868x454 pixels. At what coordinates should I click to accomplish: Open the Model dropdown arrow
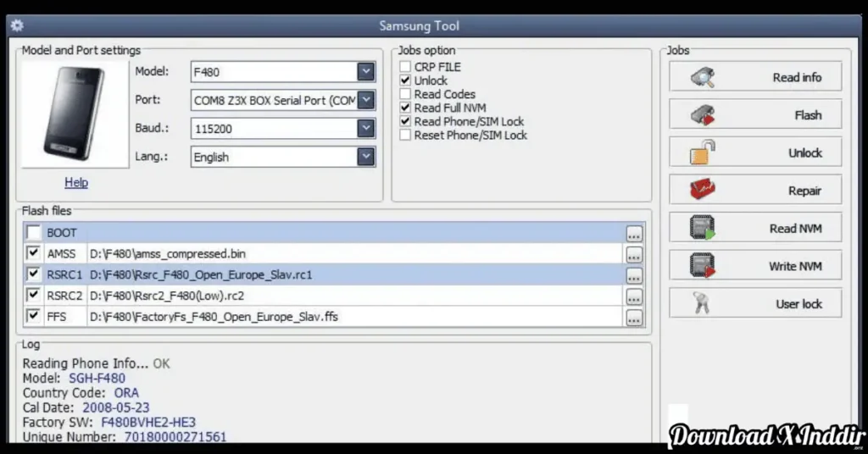(x=366, y=71)
